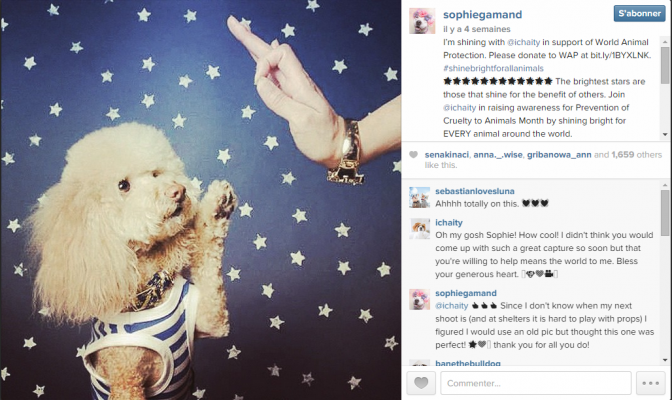Click the caption scrollbar down arrow
The height and width of the screenshot is (400, 672).
coord(665,134)
